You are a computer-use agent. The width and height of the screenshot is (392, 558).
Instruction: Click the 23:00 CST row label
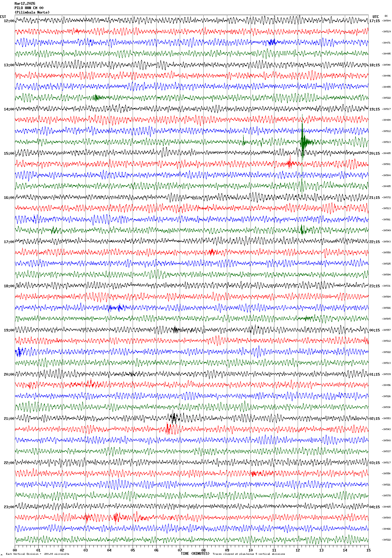point(9,507)
